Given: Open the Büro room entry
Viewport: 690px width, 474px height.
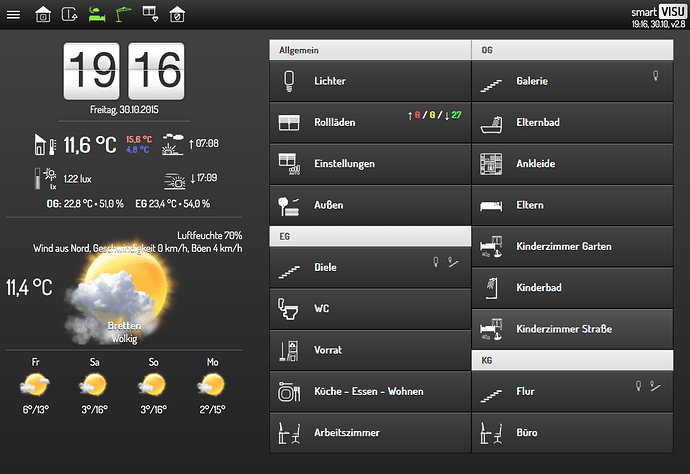Looking at the screenshot, I should click(572, 433).
